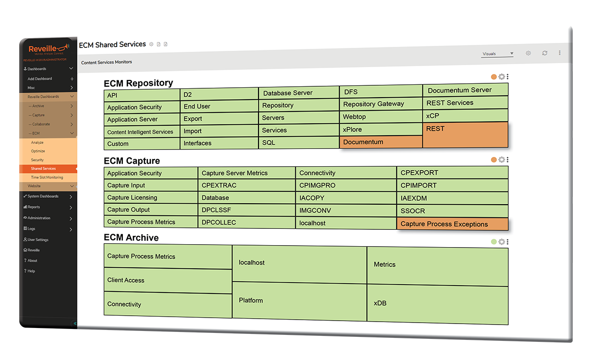
Task: Open ECM Archive panel three-dot menu
Action: click(x=508, y=242)
